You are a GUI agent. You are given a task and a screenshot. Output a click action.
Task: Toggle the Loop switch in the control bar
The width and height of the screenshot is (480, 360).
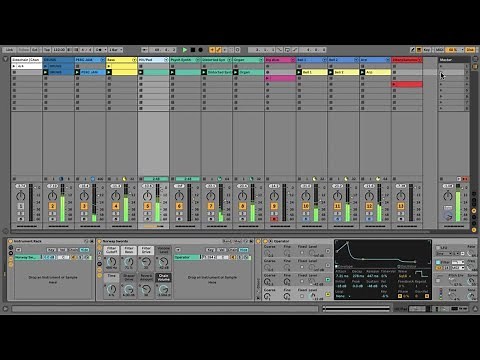[287, 50]
